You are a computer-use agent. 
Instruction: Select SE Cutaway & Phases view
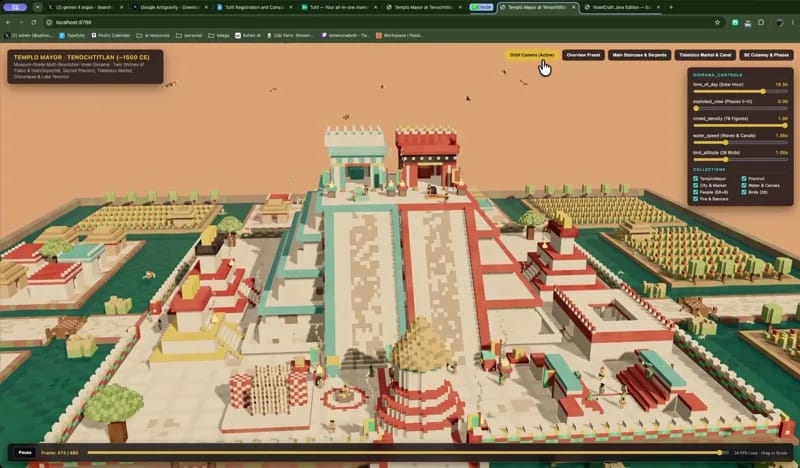766,55
